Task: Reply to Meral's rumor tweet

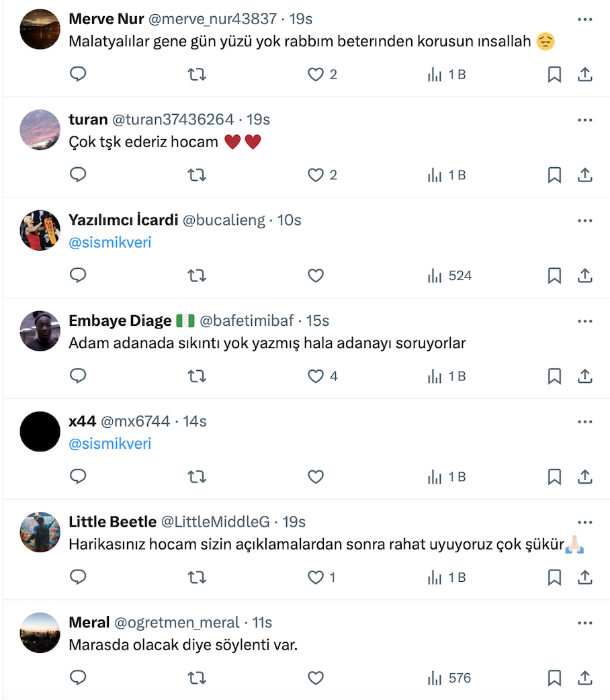Action: [x=79, y=679]
